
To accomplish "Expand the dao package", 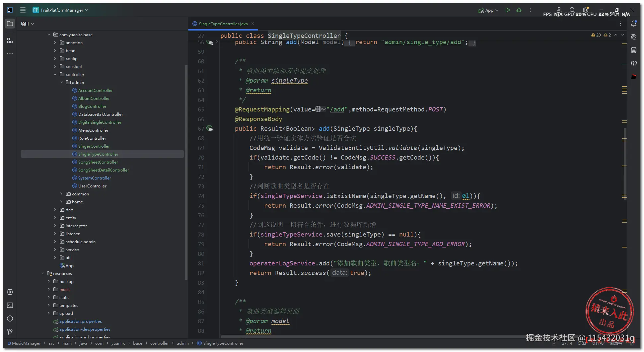I will pos(55,210).
